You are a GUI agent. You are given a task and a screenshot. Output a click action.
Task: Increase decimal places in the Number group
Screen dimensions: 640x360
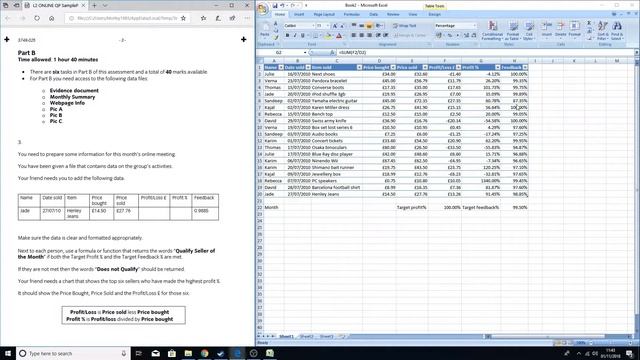click(467, 36)
